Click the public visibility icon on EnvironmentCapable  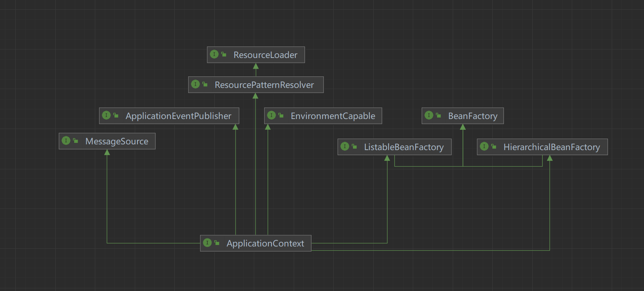pos(281,115)
